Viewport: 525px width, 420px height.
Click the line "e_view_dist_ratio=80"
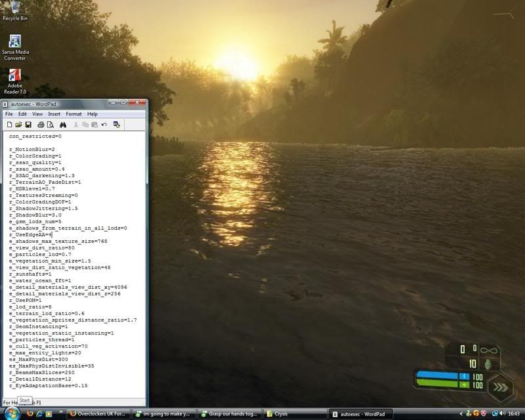pyautogui.click(x=42, y=248)
